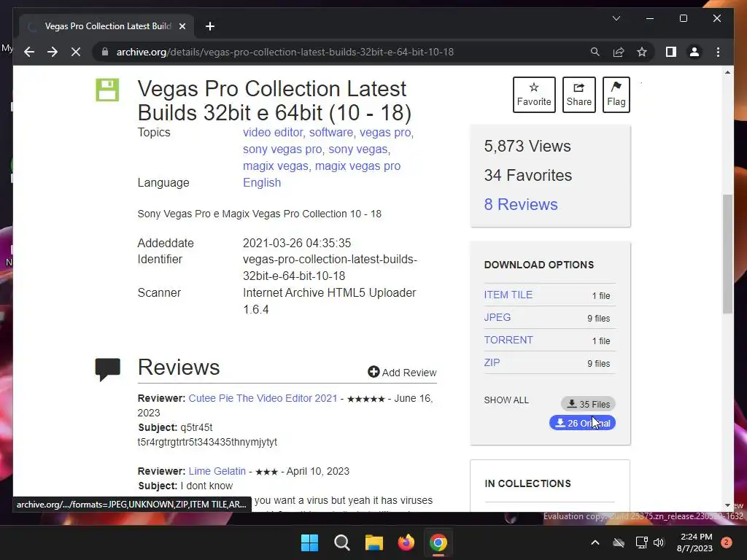747x560 pixels.
Task: Go forward using the browser forward arrow
Action: pyautogui.click(x=53, y=52)
